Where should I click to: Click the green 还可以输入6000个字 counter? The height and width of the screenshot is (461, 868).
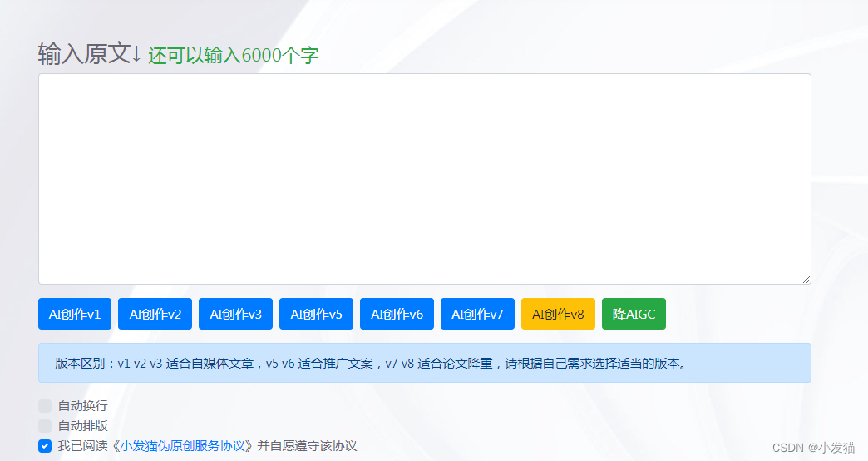point(234,56)
